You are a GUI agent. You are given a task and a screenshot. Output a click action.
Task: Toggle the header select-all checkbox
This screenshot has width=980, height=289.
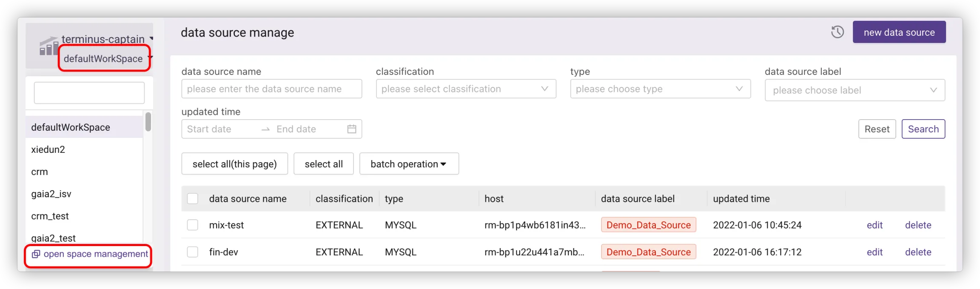tap(193, 199)
